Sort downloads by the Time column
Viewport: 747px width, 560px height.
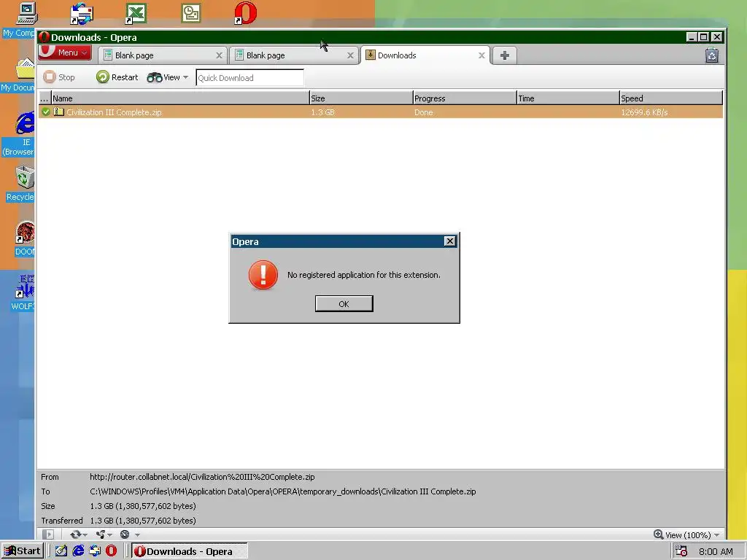tap(568, 98)
